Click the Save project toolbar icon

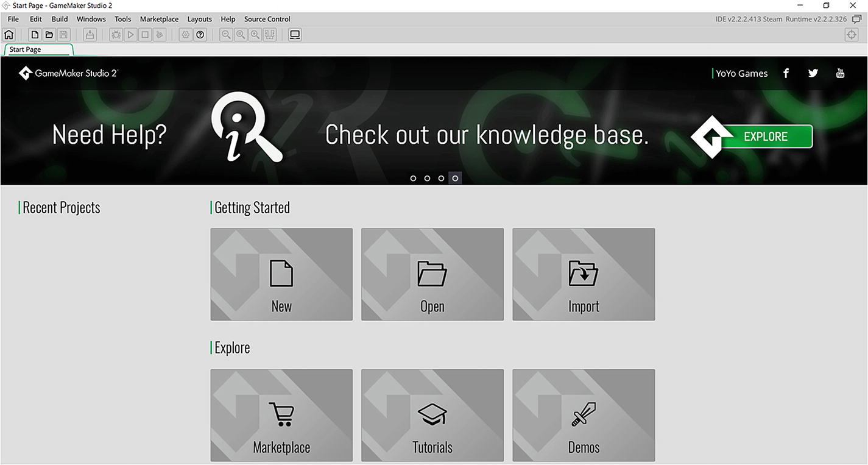tap(64, 35)
